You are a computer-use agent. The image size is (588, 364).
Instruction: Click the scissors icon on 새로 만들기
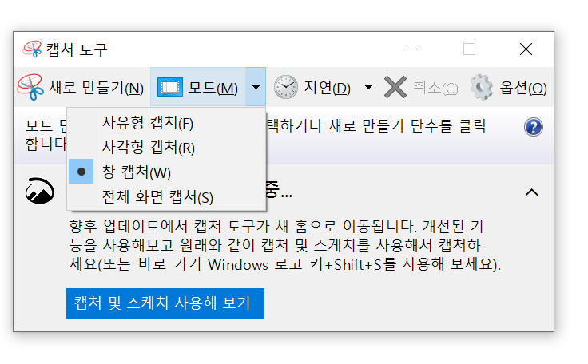tap(30, 87)
